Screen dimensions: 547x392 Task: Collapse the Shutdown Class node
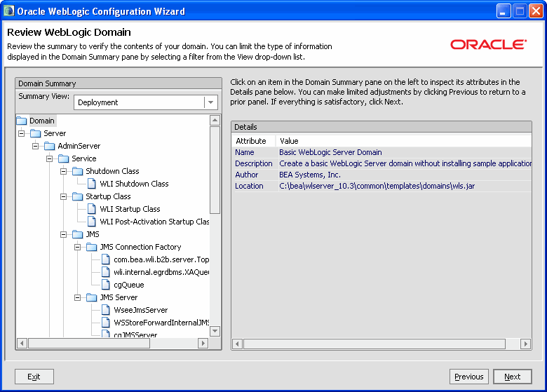click(64, 171)
